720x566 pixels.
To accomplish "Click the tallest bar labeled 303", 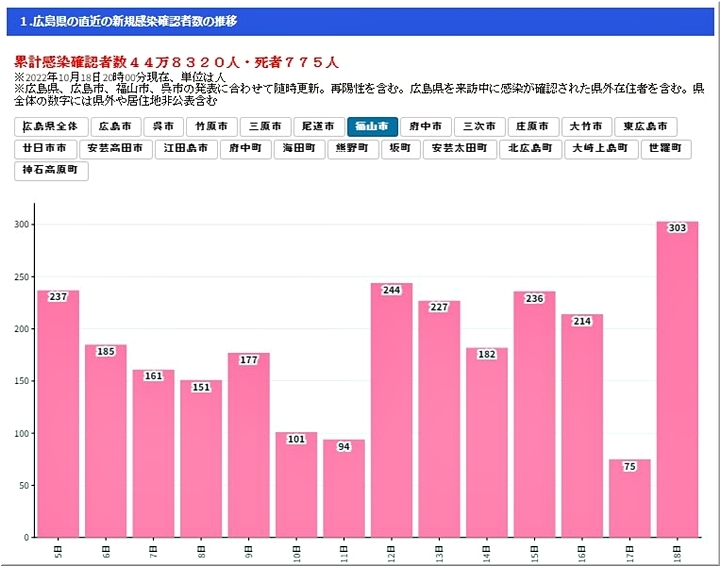I will pos(677,380).
